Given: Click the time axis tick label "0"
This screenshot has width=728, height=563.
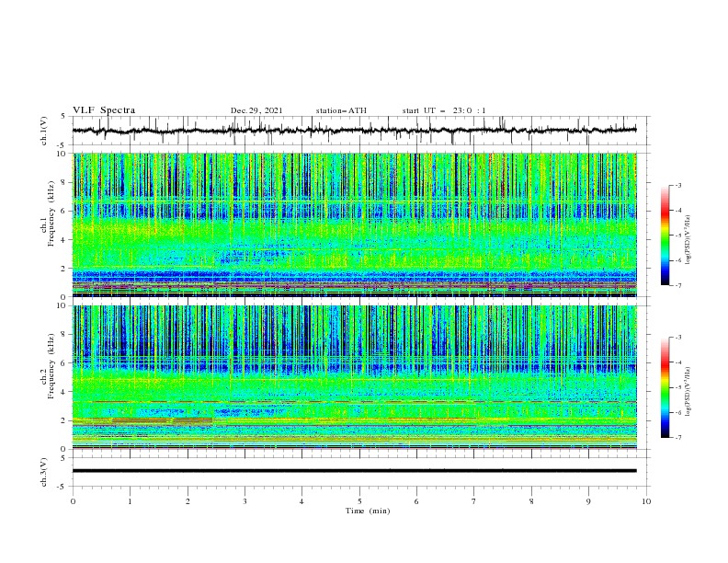Looking at the screenshot, I should pos(73,501).
